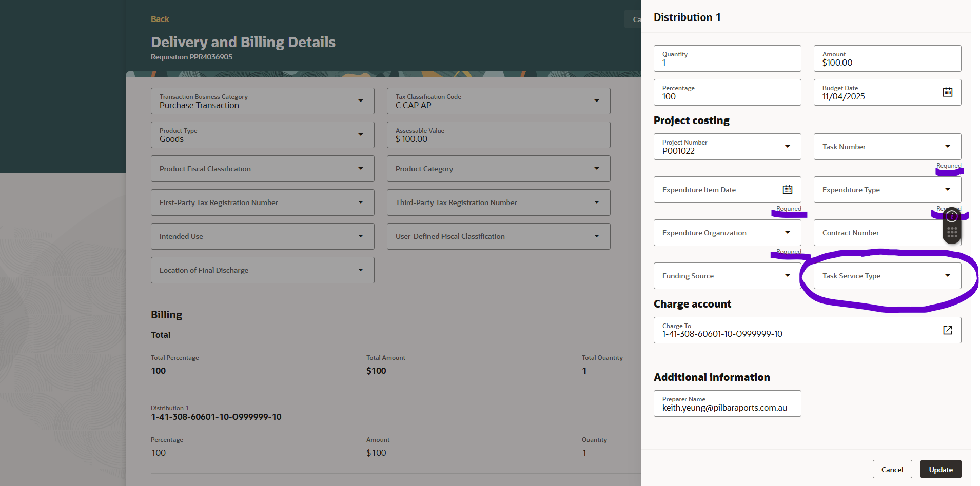Open the Budget Date calendar picker
The width and height of the screenshot is (980, 486).
(x=948, y=91)
